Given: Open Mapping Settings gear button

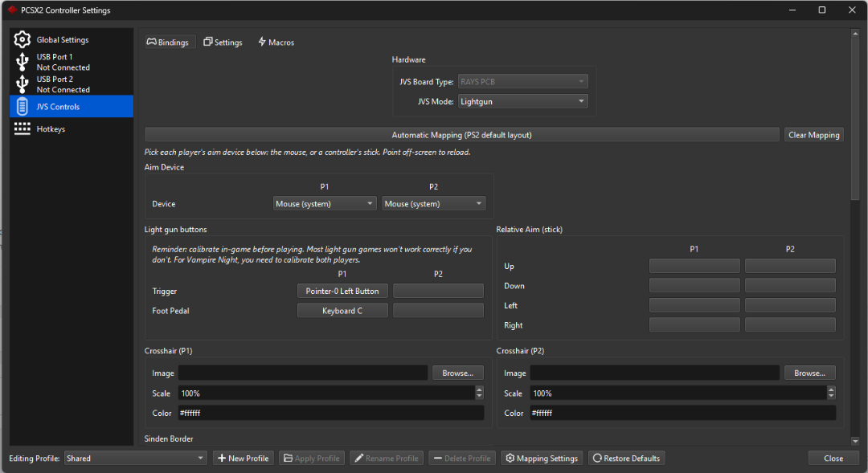Looking at the screenshot, I should pos(542,458).
